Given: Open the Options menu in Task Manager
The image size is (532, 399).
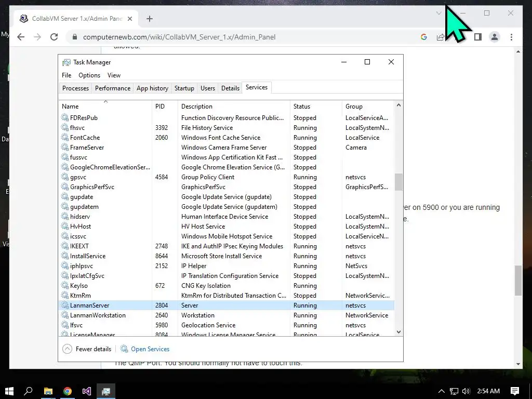Looking at the screenshot, I should point(89,75).
